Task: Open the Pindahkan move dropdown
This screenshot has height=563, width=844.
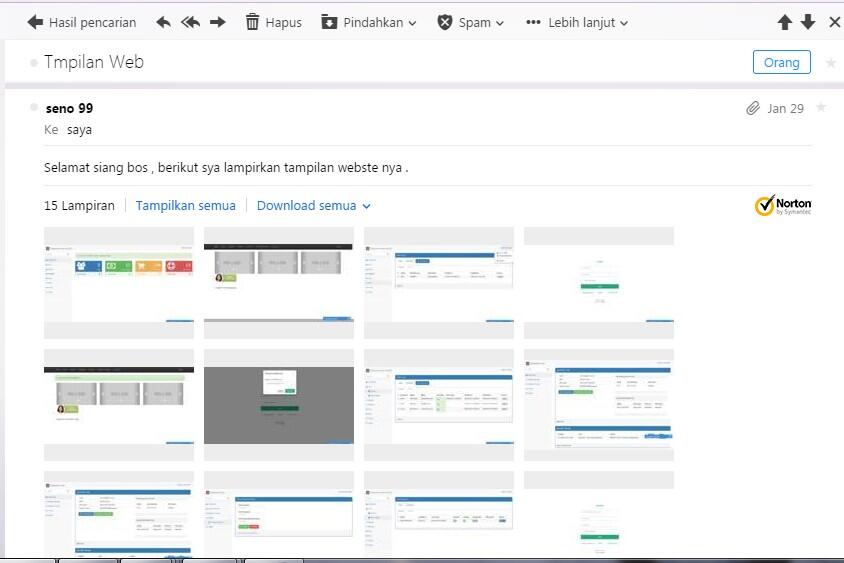Action: (369, 23)
